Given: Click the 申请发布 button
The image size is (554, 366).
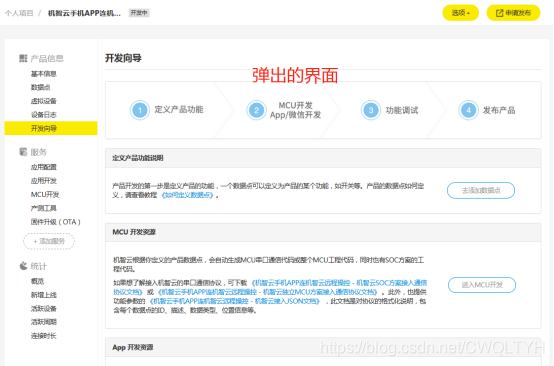Looking at the screenshot, I should [513, 13].
